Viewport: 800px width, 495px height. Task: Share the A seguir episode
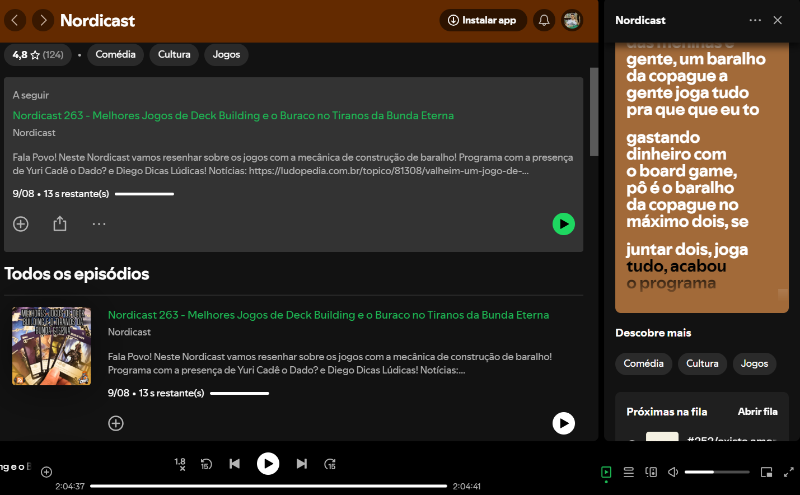60,224
